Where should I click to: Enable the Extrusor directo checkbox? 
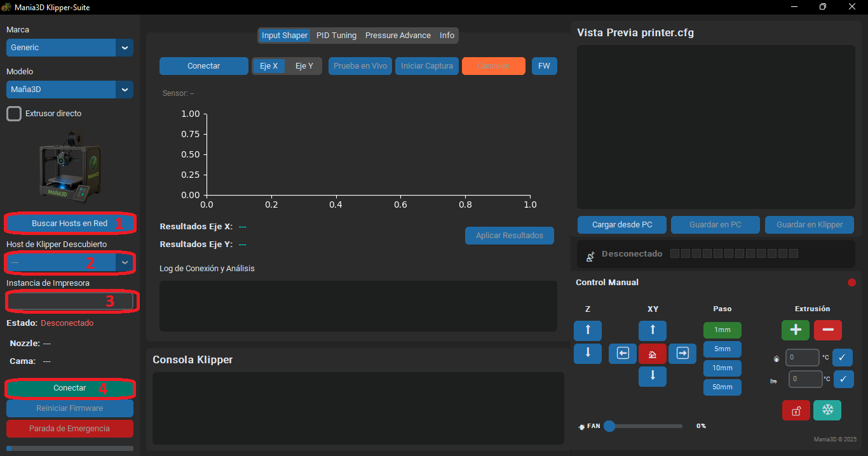(x=14, y=114)
